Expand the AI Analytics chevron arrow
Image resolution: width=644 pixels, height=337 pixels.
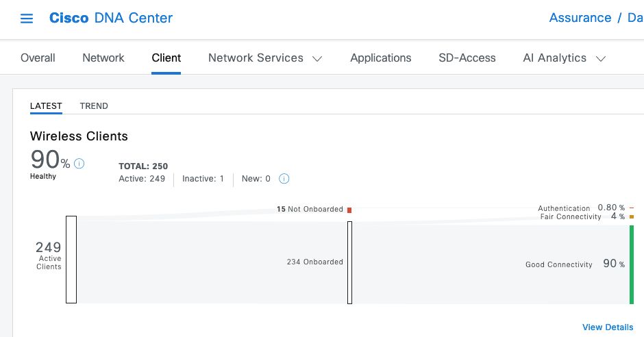(x=601, y=59)
